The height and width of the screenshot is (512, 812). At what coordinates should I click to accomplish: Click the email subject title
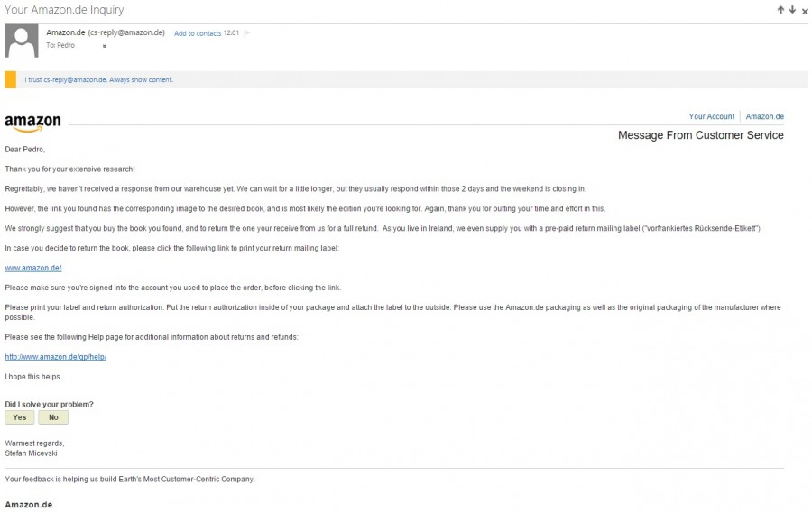64,10
